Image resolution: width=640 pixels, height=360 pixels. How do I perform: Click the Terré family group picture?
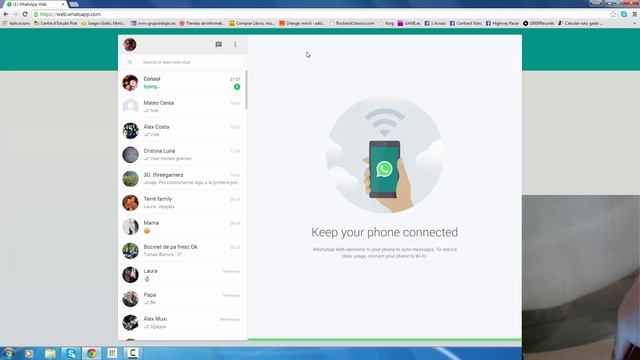click(130, 203)
